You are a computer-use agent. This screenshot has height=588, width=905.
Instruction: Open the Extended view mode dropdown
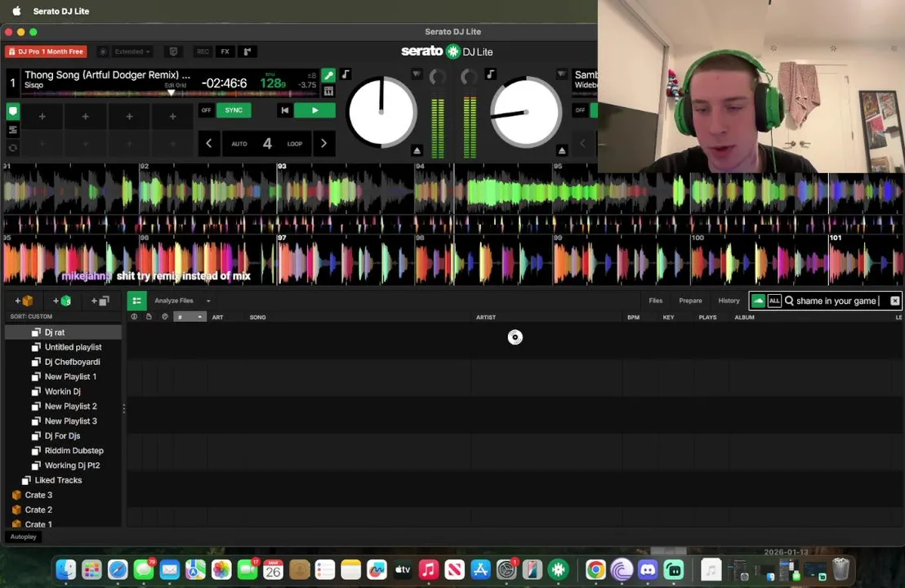(x=132, y=51)
